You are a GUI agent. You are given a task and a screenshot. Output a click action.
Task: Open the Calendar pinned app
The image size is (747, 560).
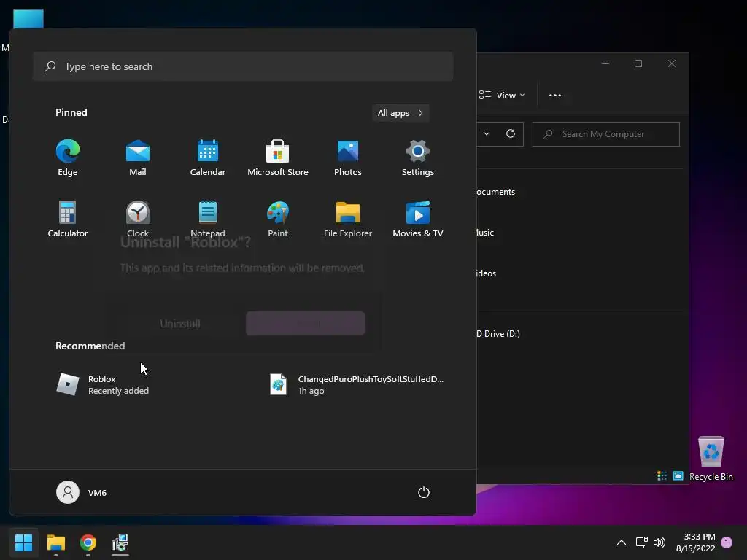[208, 158]
